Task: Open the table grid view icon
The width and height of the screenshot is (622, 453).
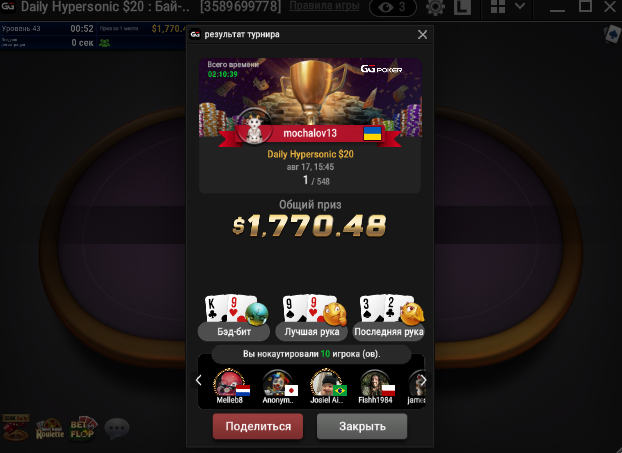Action: click(x=498, y=7)
